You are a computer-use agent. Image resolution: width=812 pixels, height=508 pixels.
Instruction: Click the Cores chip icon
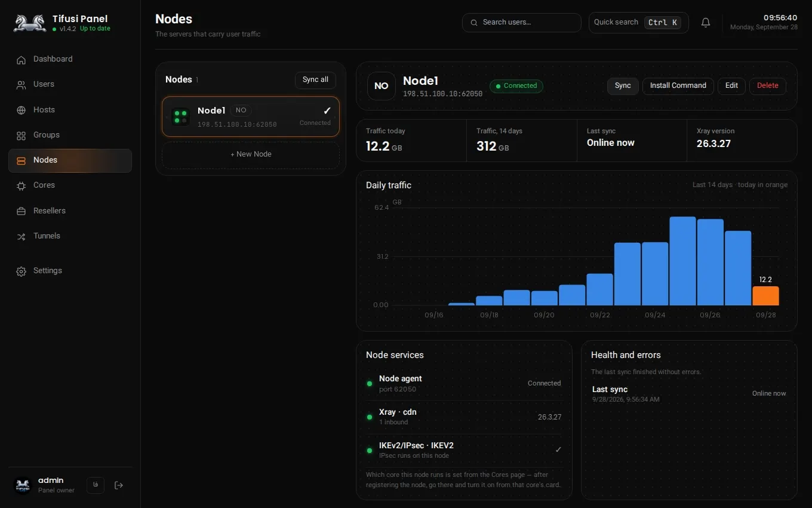[21, 185]
